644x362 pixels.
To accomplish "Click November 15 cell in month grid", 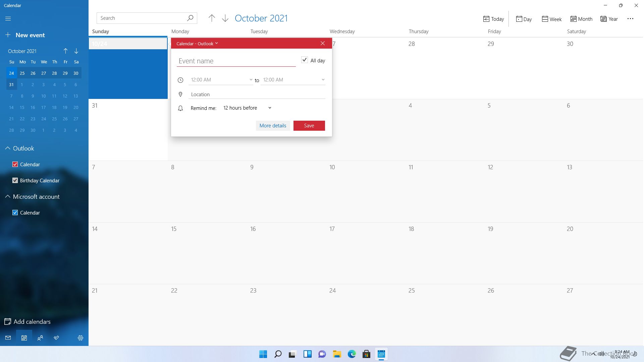I will coord(207,253).
